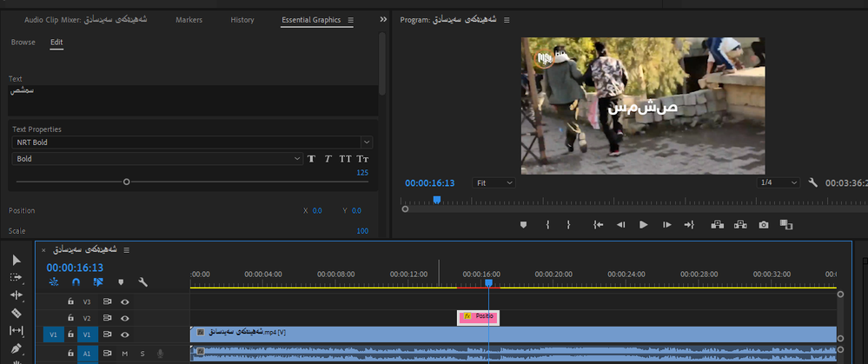
Task: Enable Snap in the timeline
Action: tap(76, 282)
